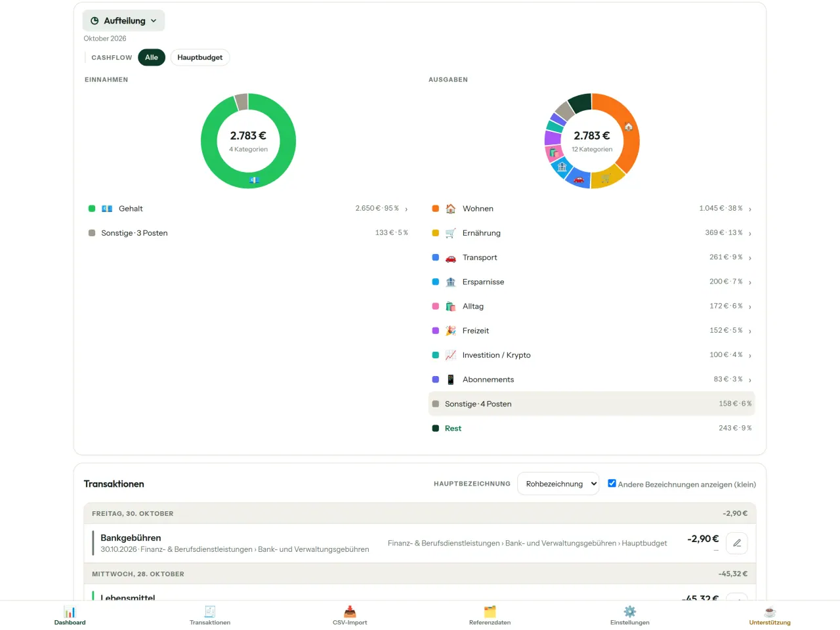Select the Hauptbudget cashflow filter
The image size is (840, 630).
pos(200,58)
